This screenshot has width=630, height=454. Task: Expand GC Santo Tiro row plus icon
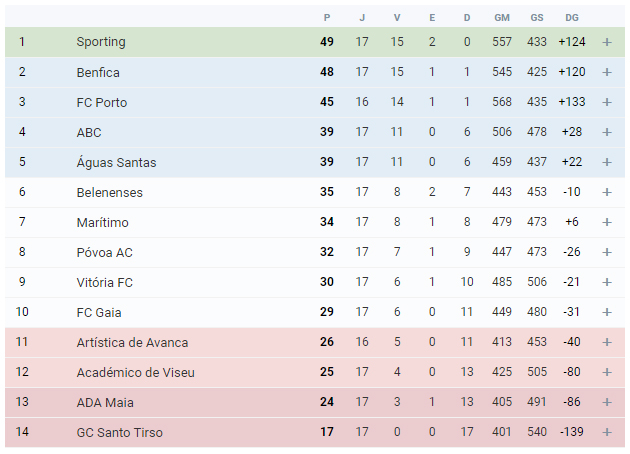pos(607,432)
